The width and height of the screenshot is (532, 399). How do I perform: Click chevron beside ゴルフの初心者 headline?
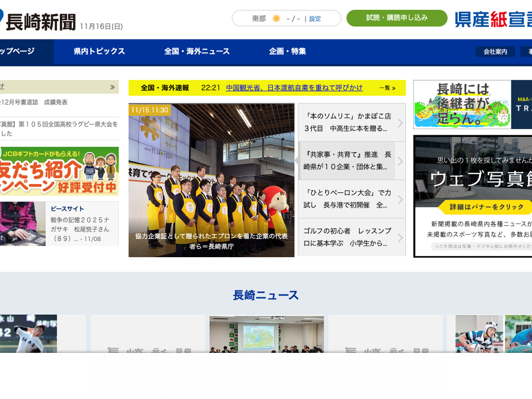coord(400,238)
